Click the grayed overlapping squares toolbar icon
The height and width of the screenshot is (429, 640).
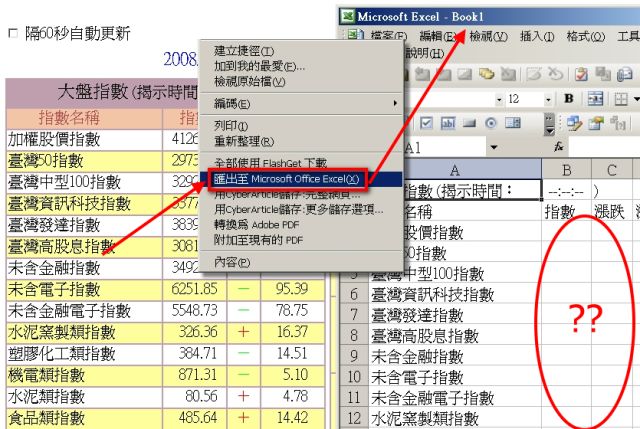[603, 74]
